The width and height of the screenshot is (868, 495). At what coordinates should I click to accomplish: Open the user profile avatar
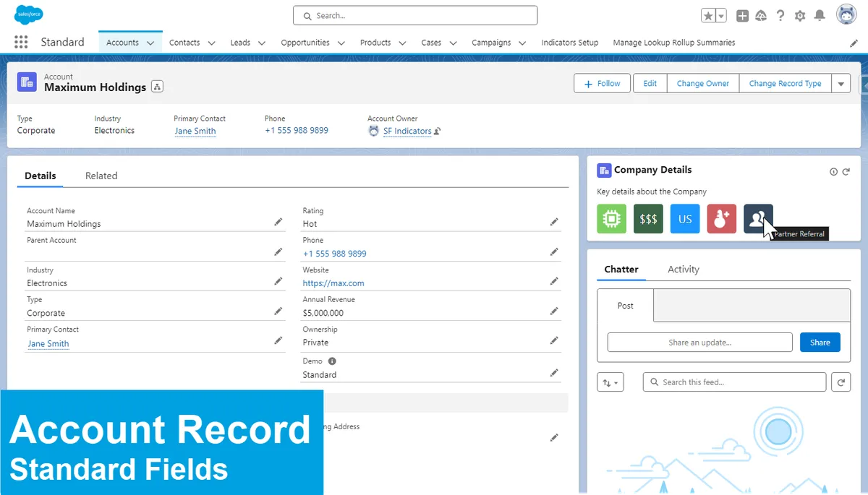pos(846,15)
